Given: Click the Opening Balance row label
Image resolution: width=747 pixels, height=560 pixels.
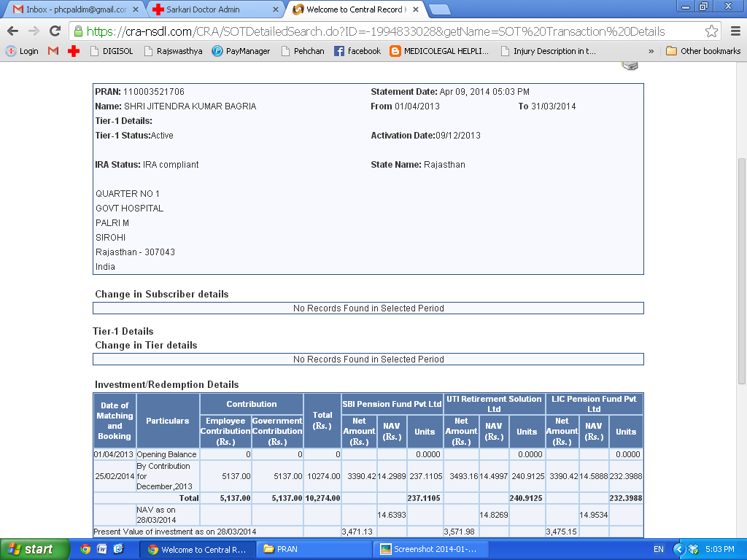Looking at the screenshot, I should point(167,454).
